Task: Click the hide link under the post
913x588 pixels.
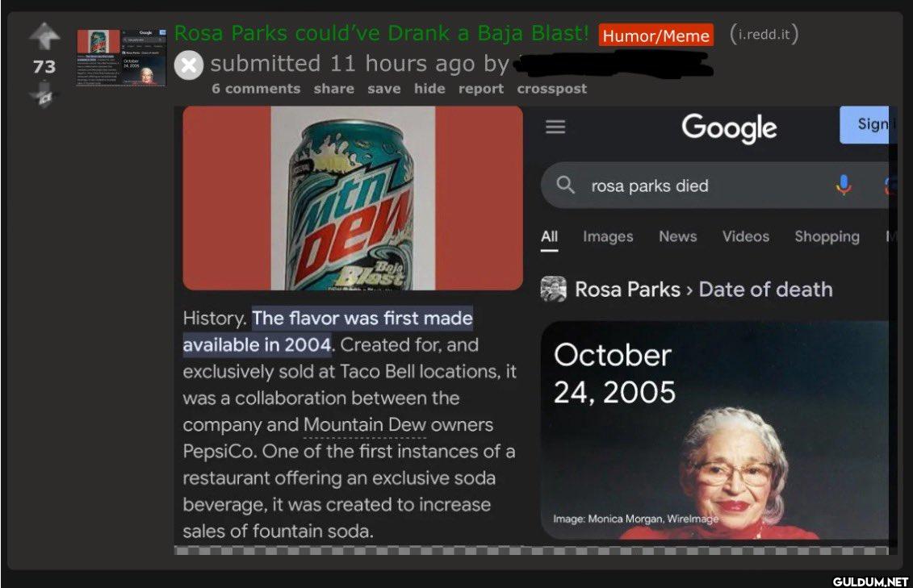Action: (429, 89)
